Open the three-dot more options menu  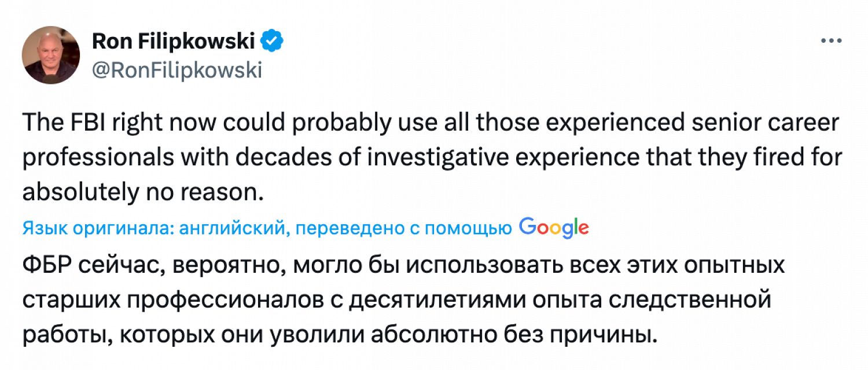pyautogui.click(x=831, y=42)
